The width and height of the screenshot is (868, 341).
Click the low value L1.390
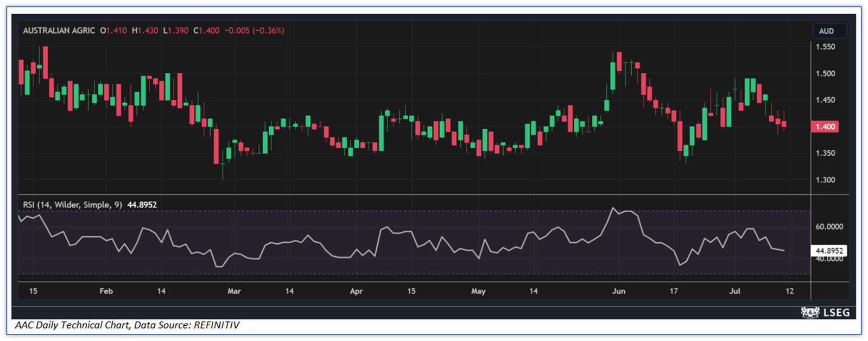[176, 30]
